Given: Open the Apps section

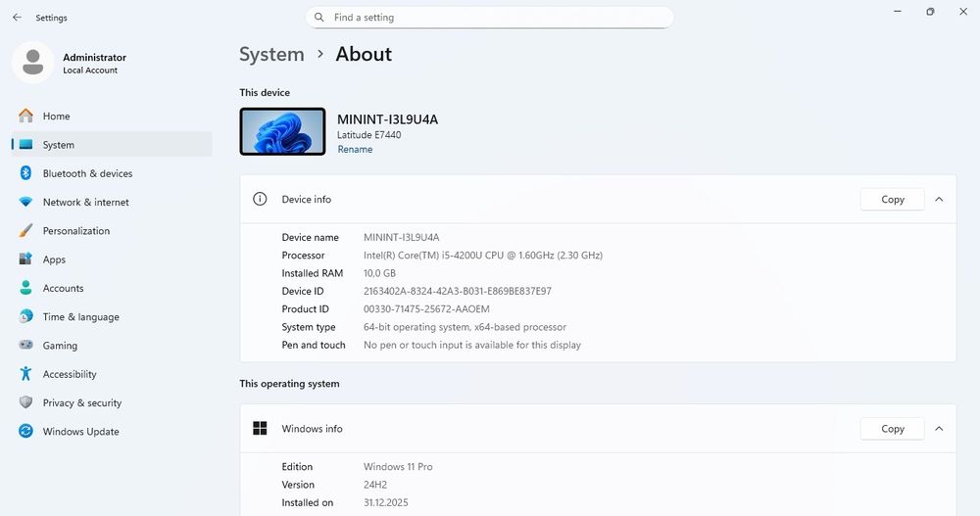Looking at the screenshot, I should 112,259.
